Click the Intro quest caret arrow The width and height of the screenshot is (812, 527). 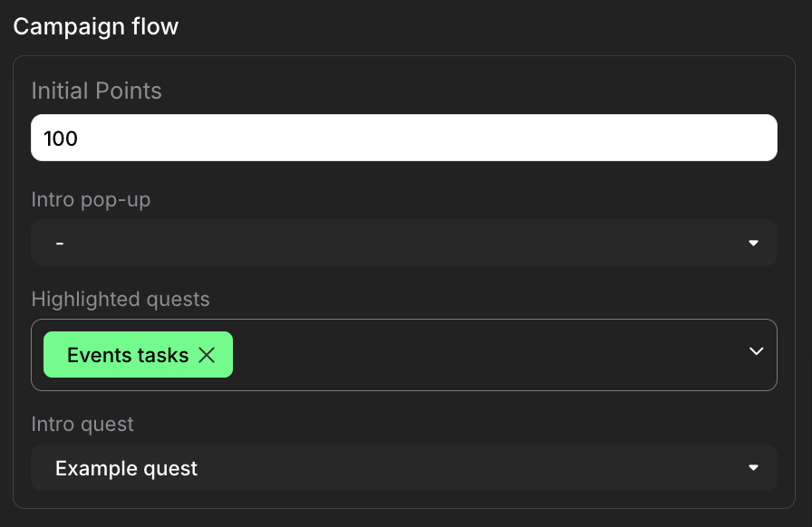752,467
